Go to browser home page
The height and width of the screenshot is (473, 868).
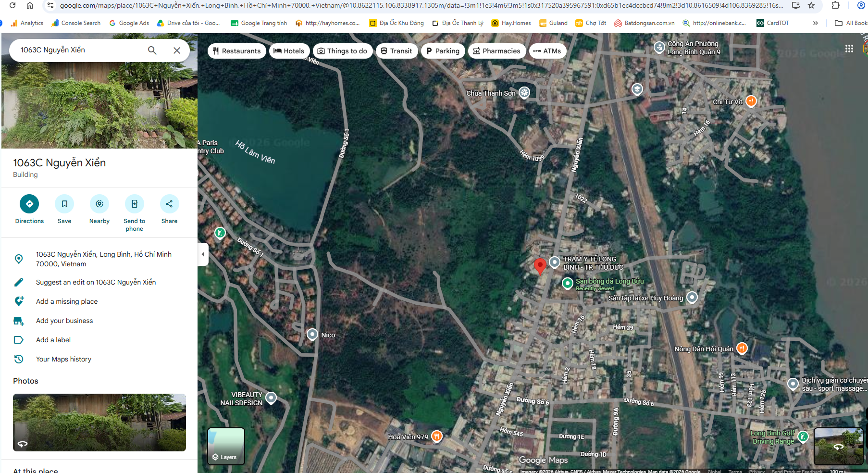point(30,5)
